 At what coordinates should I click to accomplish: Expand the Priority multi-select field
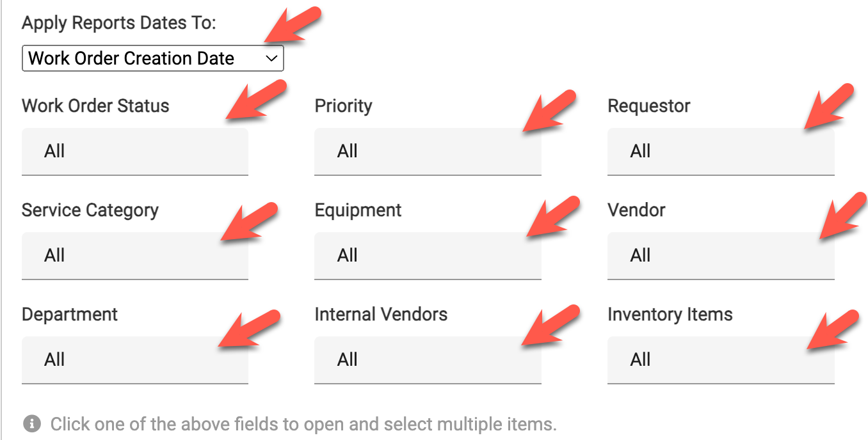tap(427, 152)
